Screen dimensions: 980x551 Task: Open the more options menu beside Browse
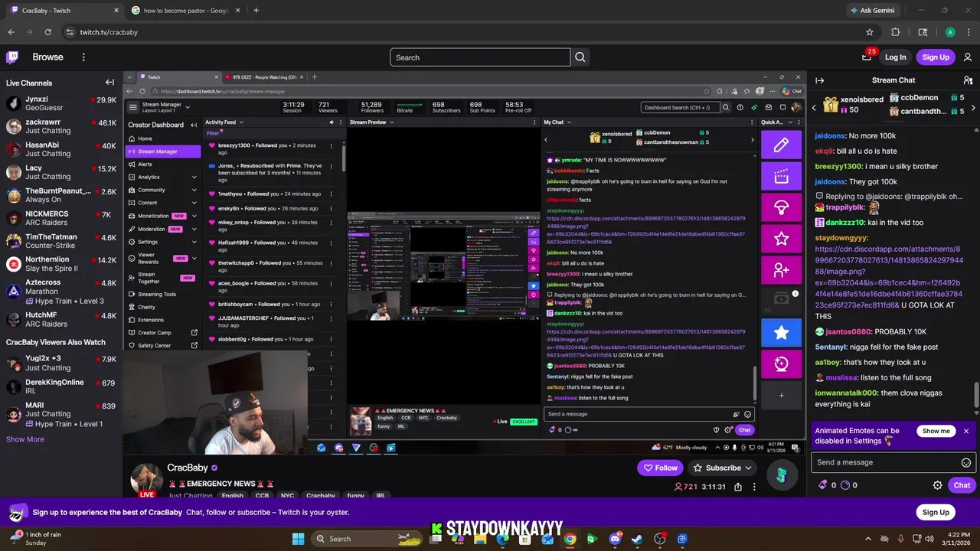[83, 57]
